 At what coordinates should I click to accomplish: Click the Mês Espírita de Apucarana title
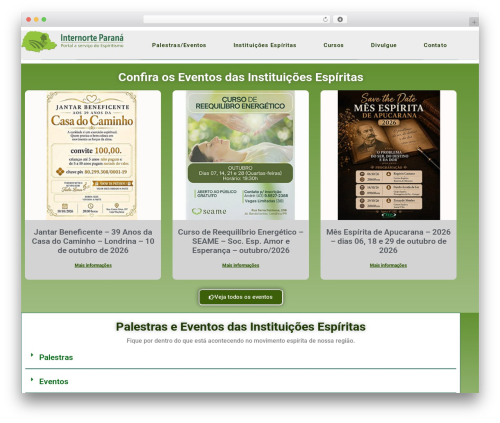click(x=388, y=241)
